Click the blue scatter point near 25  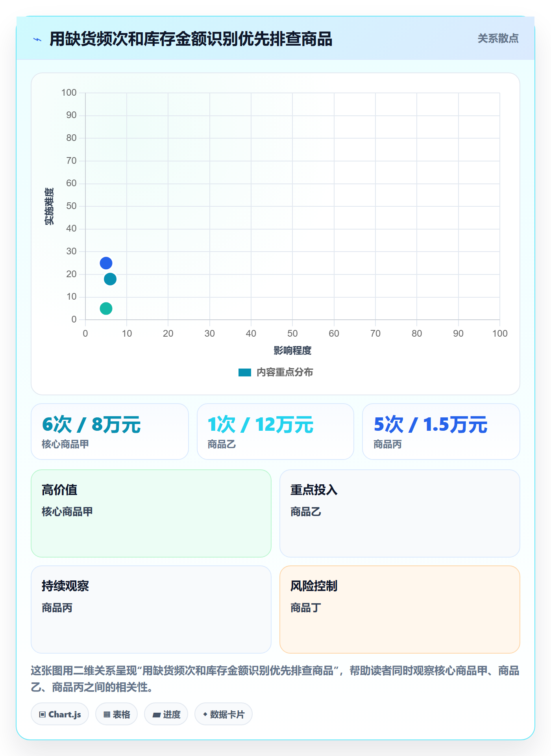[x=106, y=263]
